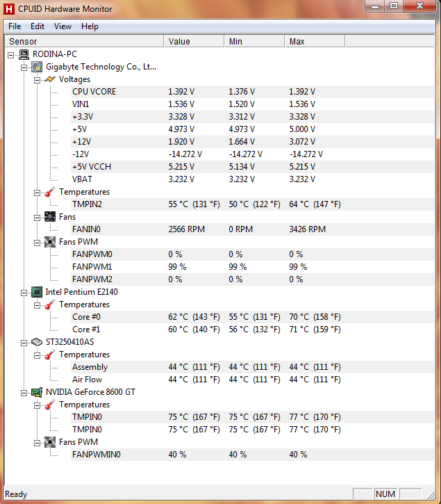Click the 1.392 V CPU VCORE value

tap(181, 92)
